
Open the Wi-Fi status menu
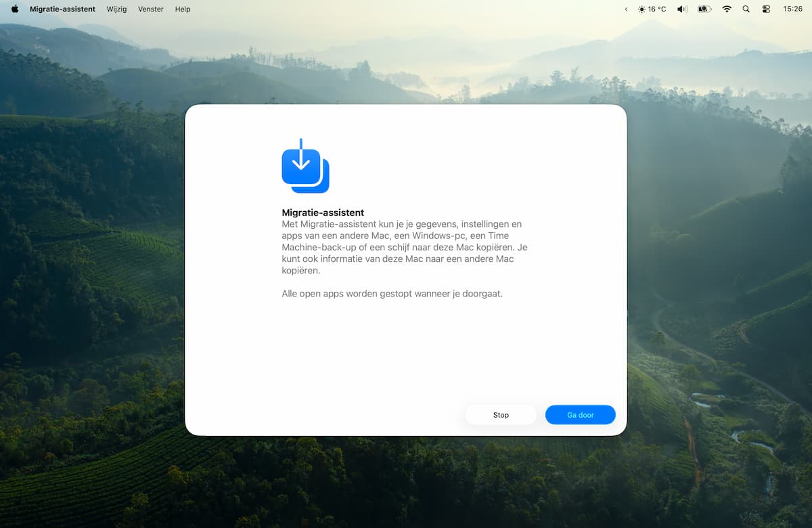(x=727, y=9)
